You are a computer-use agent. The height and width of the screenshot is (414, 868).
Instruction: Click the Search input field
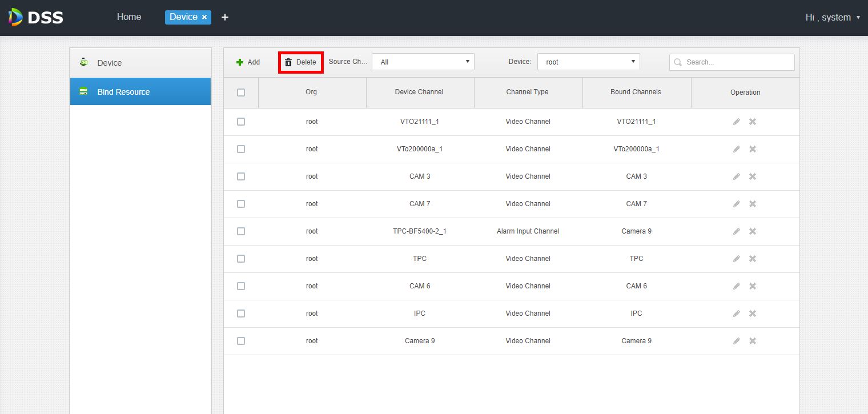pyautogui.click(x=732, y=62)
